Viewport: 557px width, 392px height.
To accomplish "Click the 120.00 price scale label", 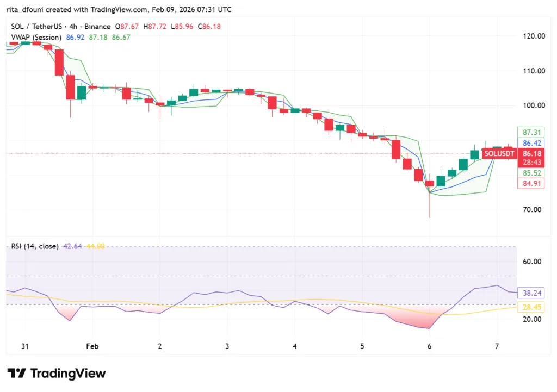I will coord(534,36).
